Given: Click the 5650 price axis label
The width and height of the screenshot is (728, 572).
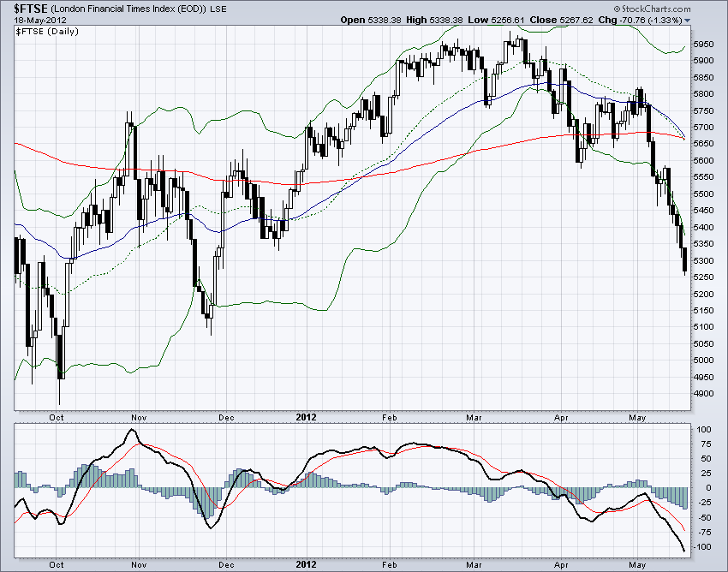Looking at the screenshot, I should point(703,144).
